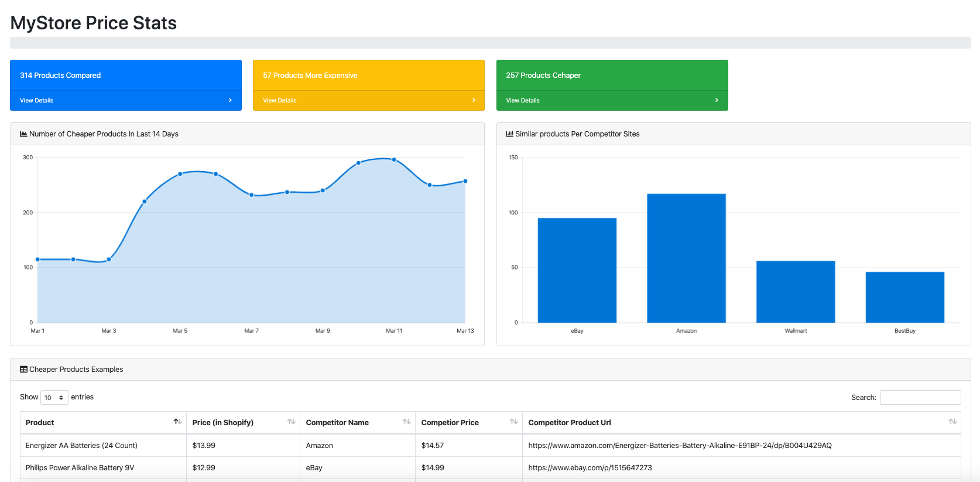980x482 pixels.
Task: Click the Amazon competitor name cell
Action: point(358,446)
